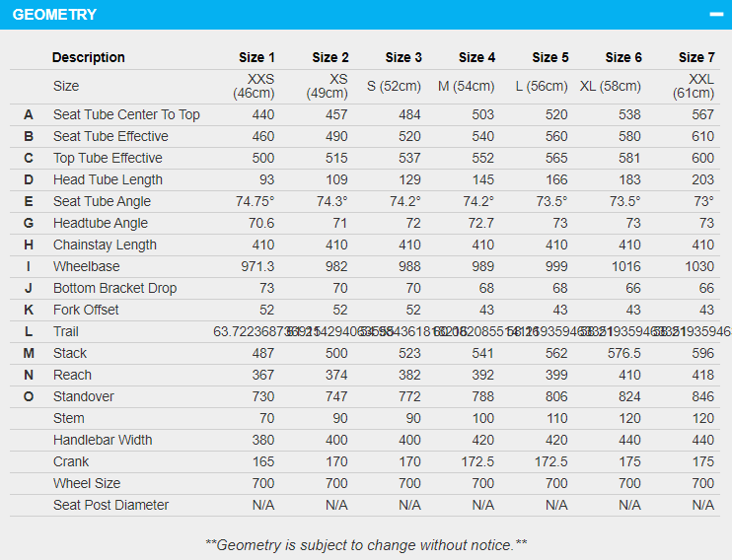
Task: Select the Bottom Bracket Drop row label
Action: coord(115,288)
